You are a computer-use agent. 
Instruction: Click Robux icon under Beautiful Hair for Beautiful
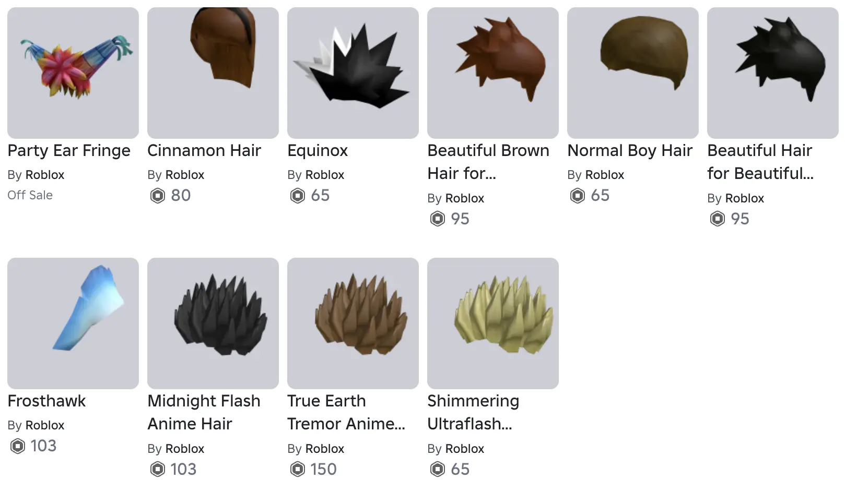click(718, 219)
